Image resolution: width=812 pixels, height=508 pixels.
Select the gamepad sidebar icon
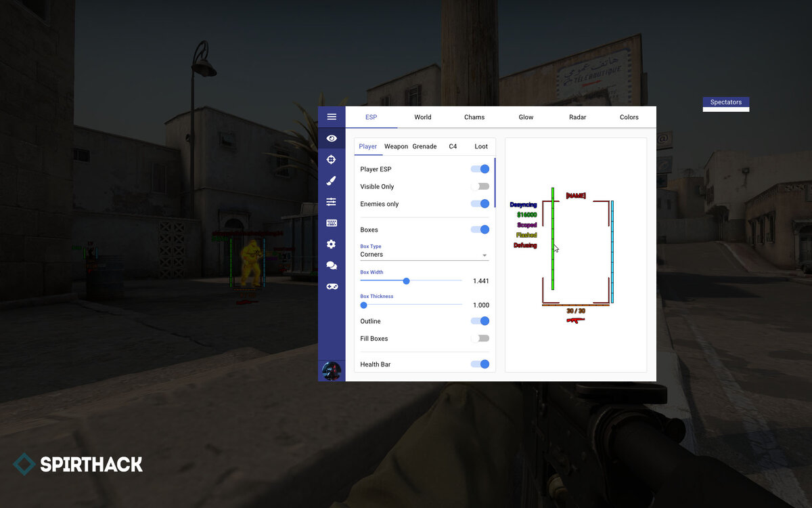coord(332,287)
